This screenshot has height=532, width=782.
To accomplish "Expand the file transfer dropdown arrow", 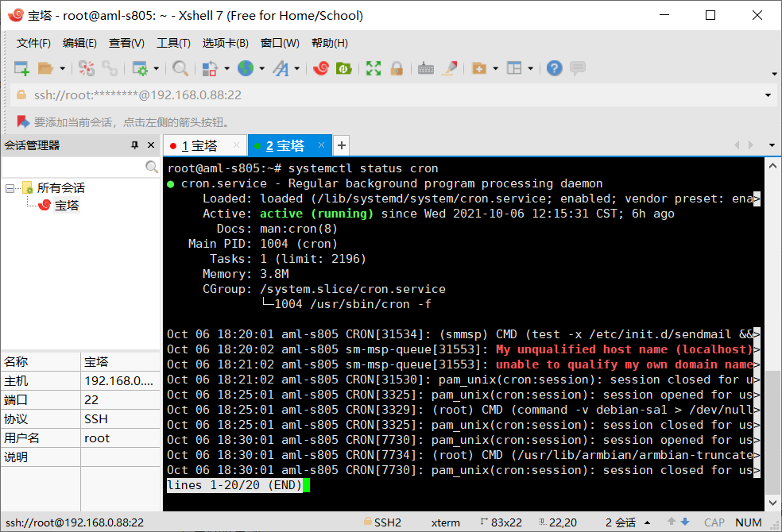I will [x=227, y=68].
